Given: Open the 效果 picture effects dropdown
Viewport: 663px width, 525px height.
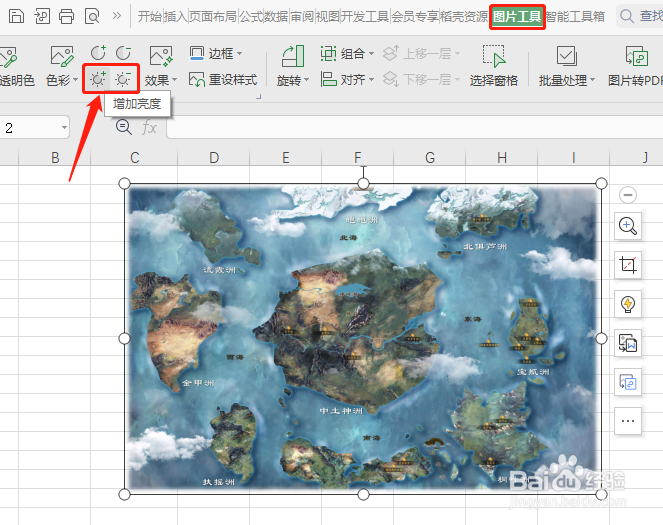Looking at the screenshot, I should (x=161, y=66).
